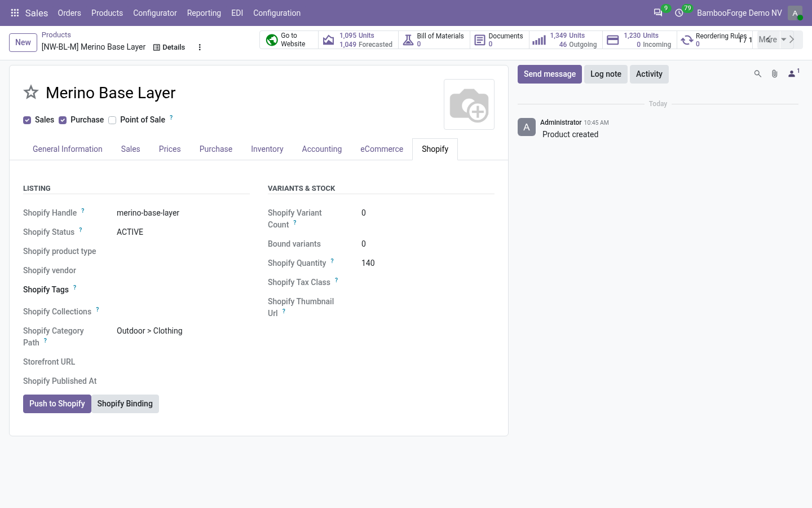Open the activities clock icon with badge 79
Screen dimensions: 812x508
(x=679, y=13)
